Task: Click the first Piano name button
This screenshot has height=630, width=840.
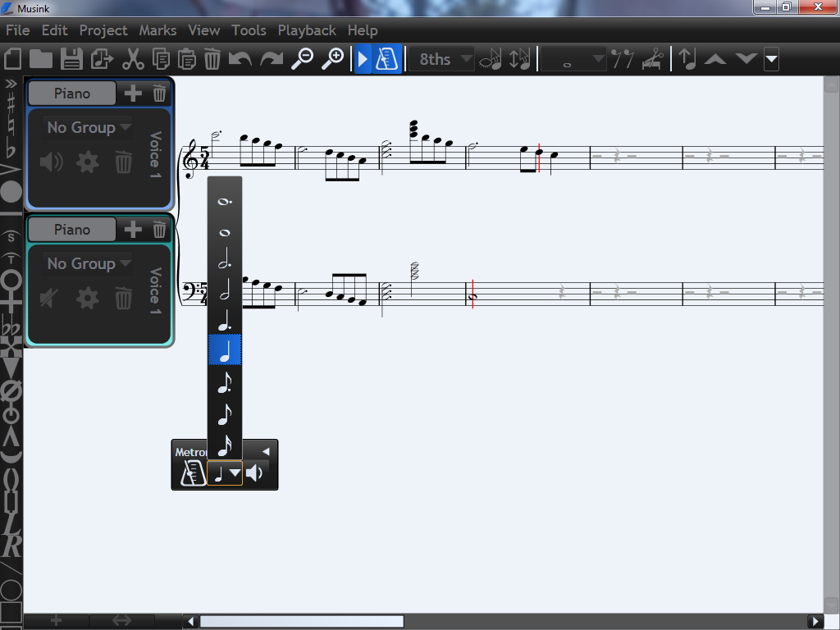Action: tap(72, 94)
